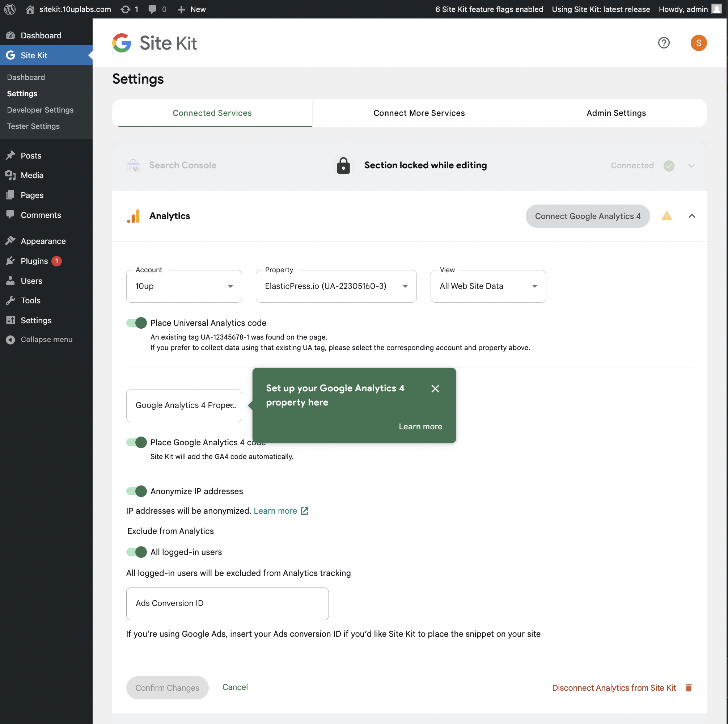Click the Media icon in sidebar
Viewport: 728px width, 724px height.
coord(10,175)
